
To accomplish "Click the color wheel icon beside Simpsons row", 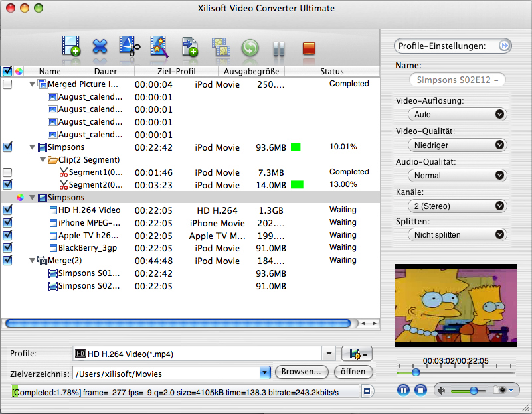I will (20, 198).
